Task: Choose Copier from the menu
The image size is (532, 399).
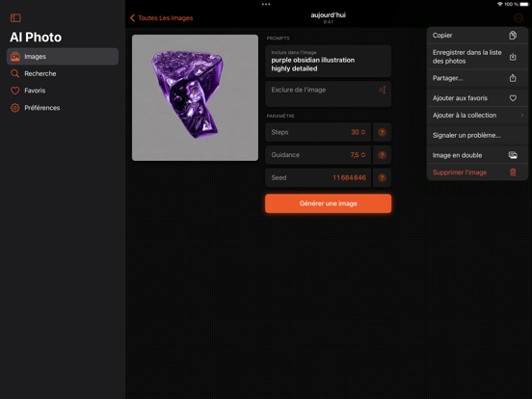Action: tap(477, 36)
